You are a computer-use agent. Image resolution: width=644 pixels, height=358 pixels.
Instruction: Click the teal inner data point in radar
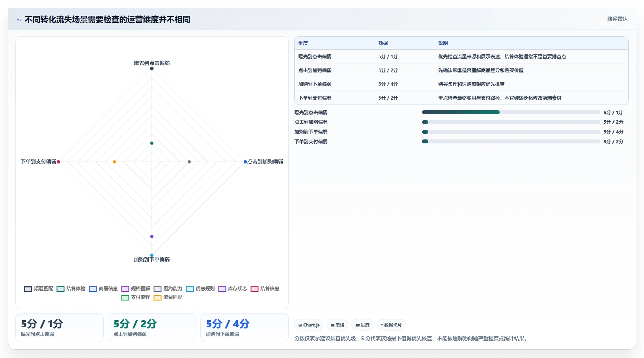pyautogui.click(x=152, y=143)
